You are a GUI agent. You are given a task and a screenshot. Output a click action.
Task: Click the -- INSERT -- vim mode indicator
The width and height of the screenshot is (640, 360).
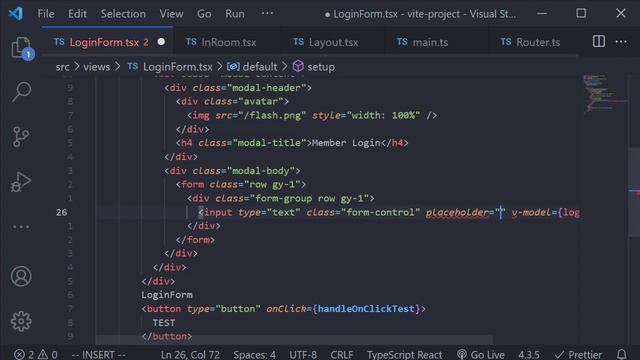point(98,354)
